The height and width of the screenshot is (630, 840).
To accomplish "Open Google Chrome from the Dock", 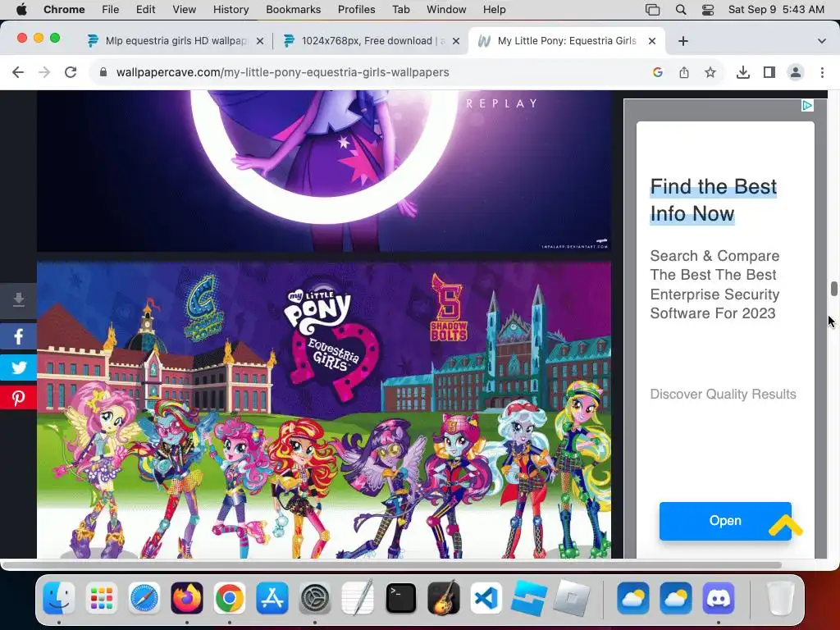I will point(230,598).
